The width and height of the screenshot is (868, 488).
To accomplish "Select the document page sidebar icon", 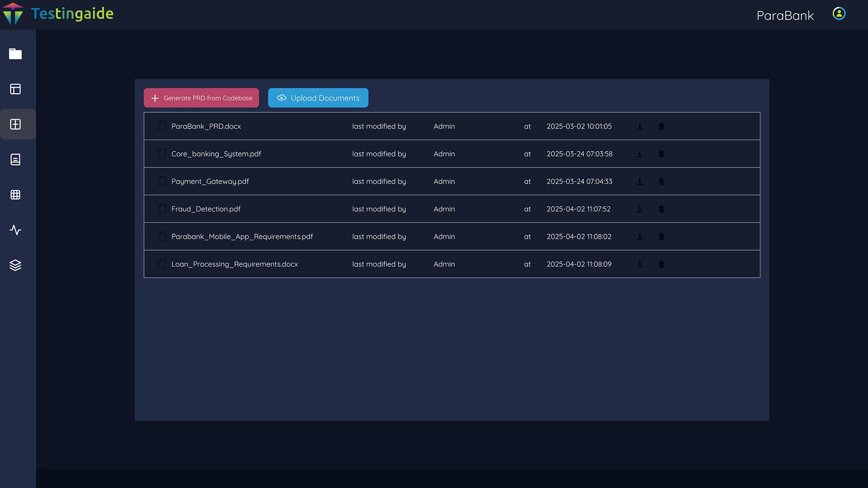I will [x=15, y=159].
